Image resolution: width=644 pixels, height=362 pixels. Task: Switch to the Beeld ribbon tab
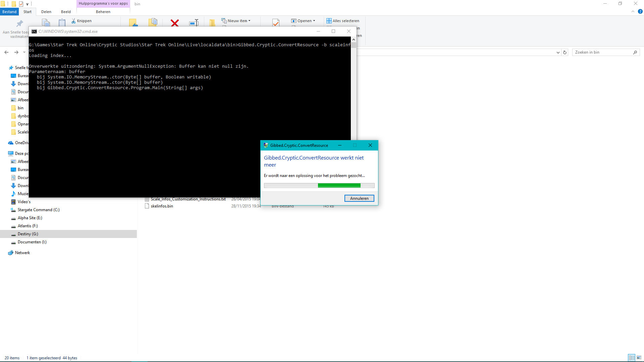point(66,12)
